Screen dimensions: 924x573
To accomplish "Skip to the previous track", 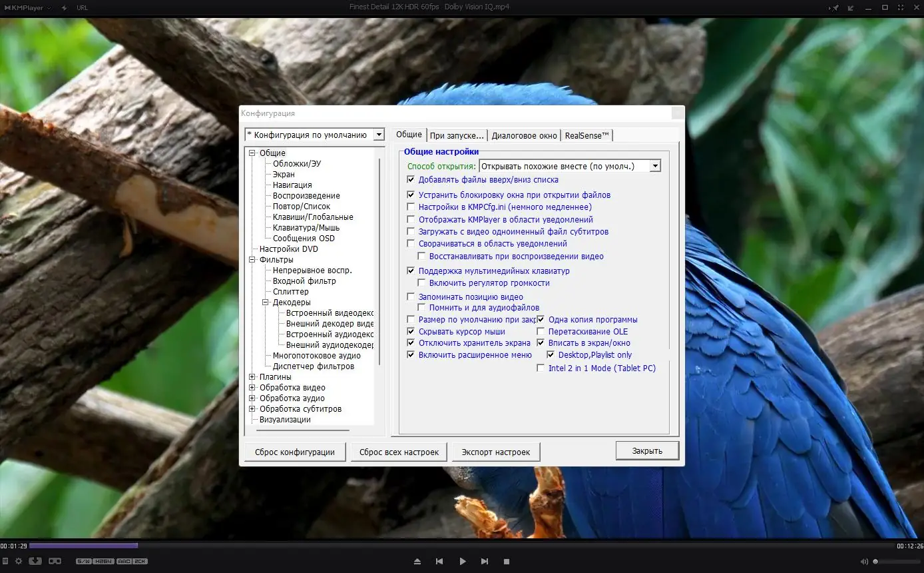I will pos(439,562).
